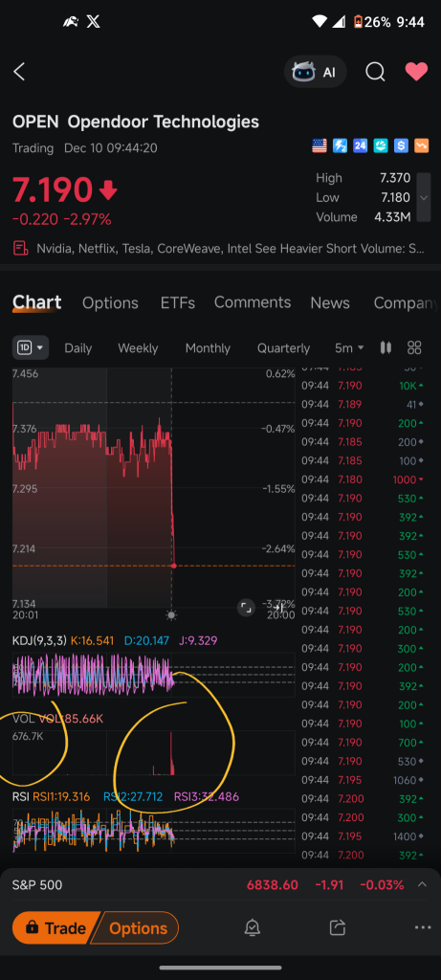Tap the red last-price dot on chart
This screenshot has width=441, height=980.
pos(174,566)
